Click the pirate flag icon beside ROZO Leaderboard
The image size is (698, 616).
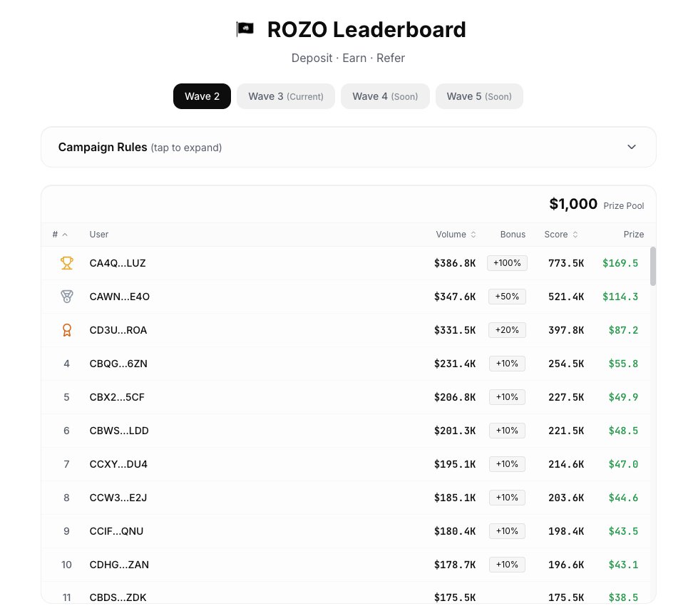[x=245, y=29]
